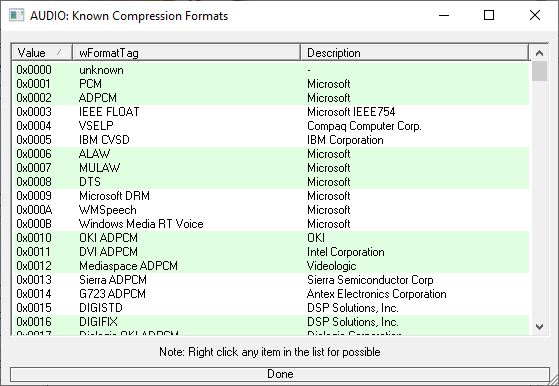Screen dimensions: 559x386
Task: Select the 0x0015 value cell
Action: (34, 308)
